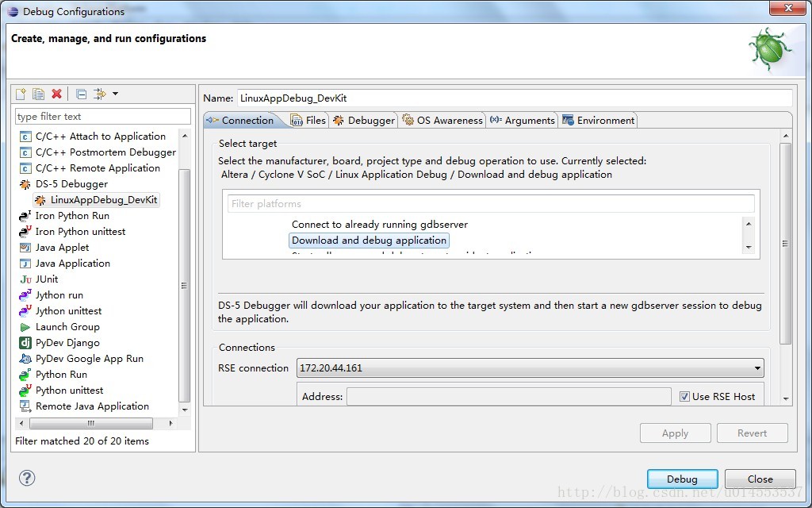The width and height of the screenshot is (812, 508).
Task: Click the Close button
Action: tap(760, 479)
